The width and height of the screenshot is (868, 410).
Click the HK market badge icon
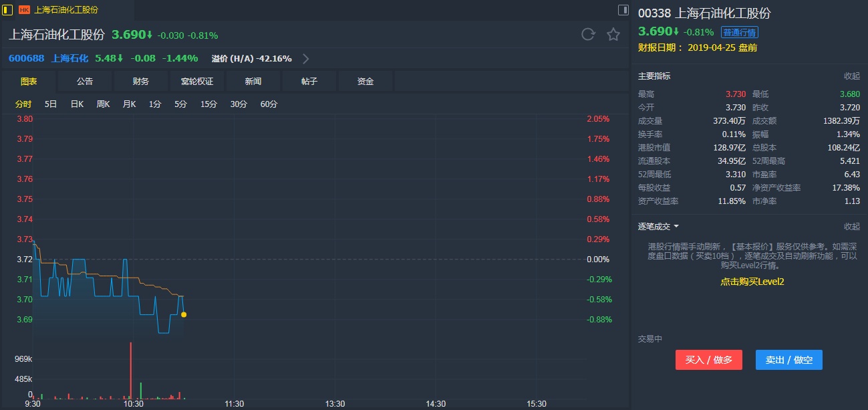24,10
